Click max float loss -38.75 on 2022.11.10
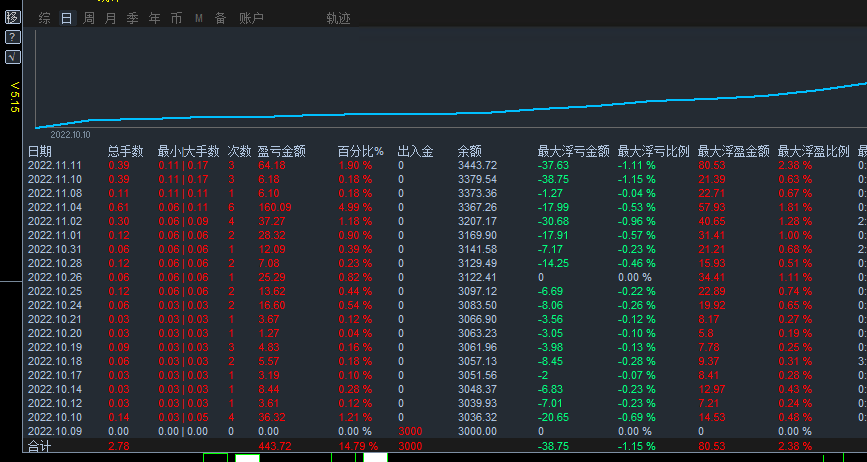The width and height of the screenshot is (867, 462). [553, 180]
